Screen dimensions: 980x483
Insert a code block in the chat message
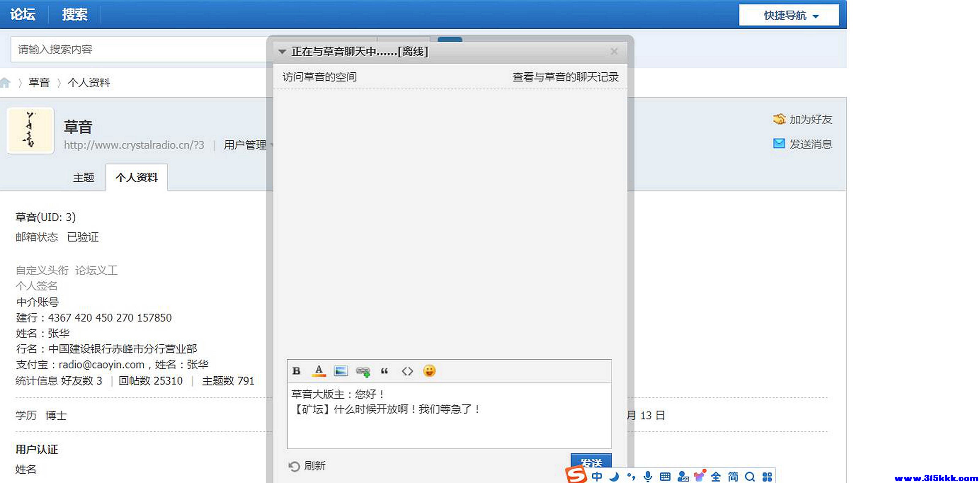click(x=407, y=371)
